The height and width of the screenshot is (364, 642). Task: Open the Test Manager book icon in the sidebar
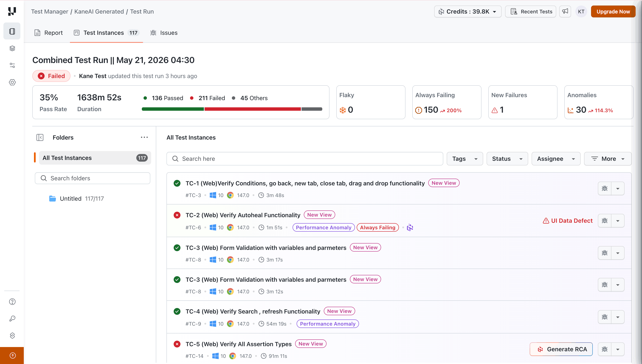[12, 31]
